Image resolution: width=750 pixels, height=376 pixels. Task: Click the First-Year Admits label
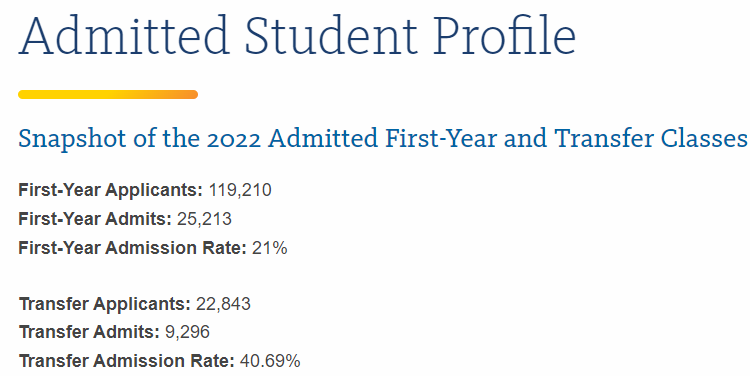click(x=95, y=219)
